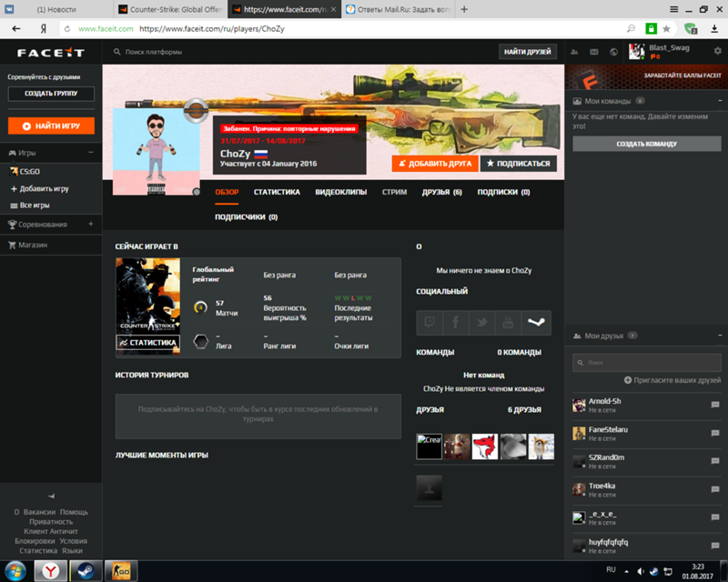
Task: Launch CS:GO from Windows taskbar
Action: 120,570
